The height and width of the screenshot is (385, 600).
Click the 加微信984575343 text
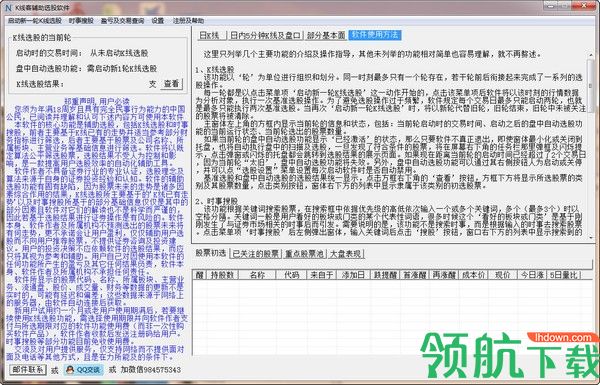click(150, 370)
